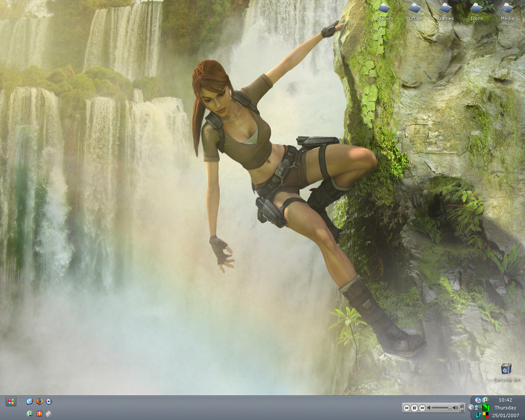Click the low-volume speaker icon in iTunes toolbar

tap(429, 408)
